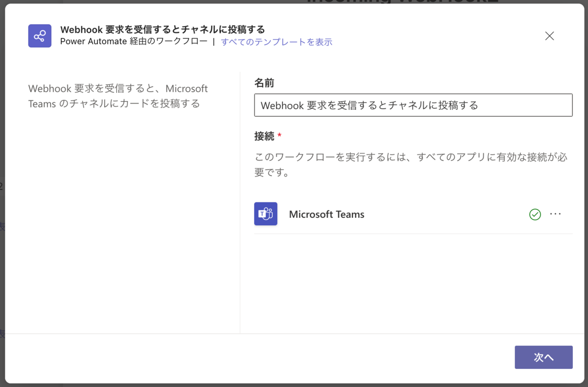Click the 名前 field label
The width and height of the screenshot is (588, 387).
click(264, 83)
